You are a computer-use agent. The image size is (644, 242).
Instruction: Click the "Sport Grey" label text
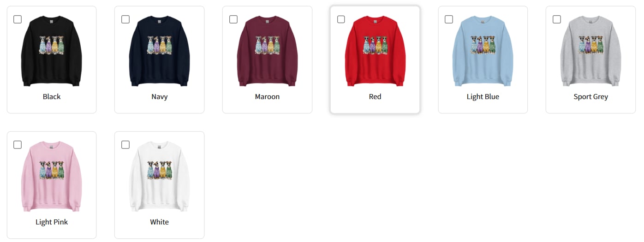[x=590, y=97]
